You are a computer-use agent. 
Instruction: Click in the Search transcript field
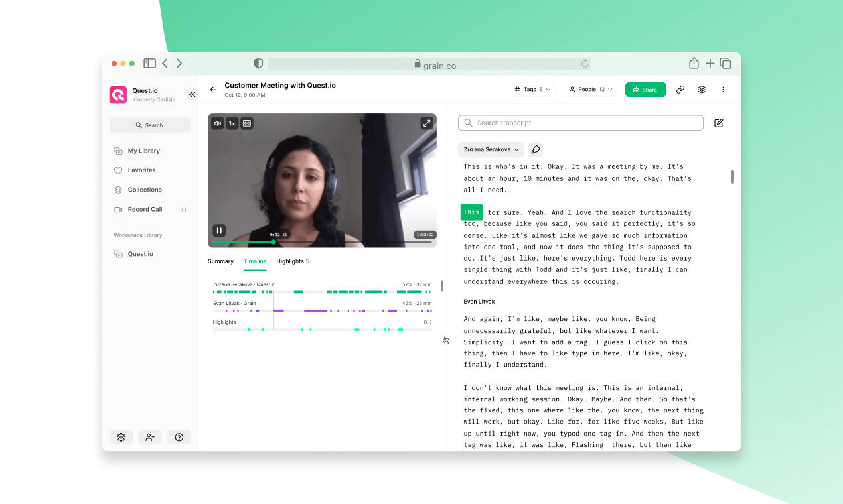[x=581, y=123]
